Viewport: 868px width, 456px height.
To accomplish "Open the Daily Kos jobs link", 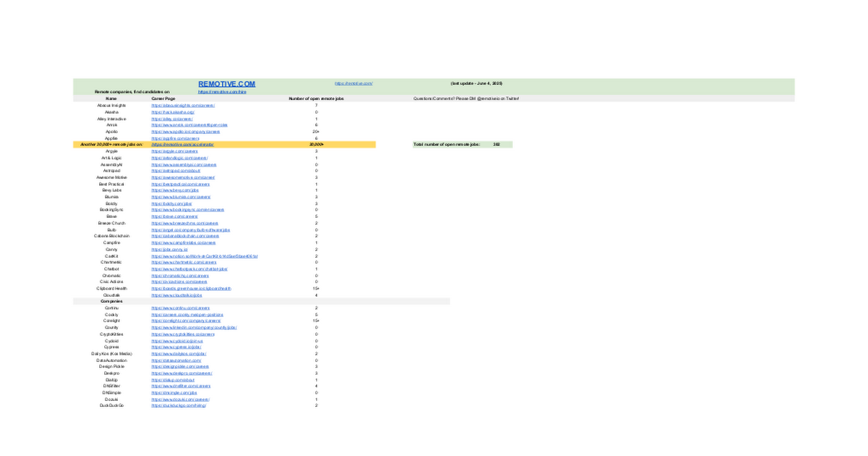I will point(179,353).
